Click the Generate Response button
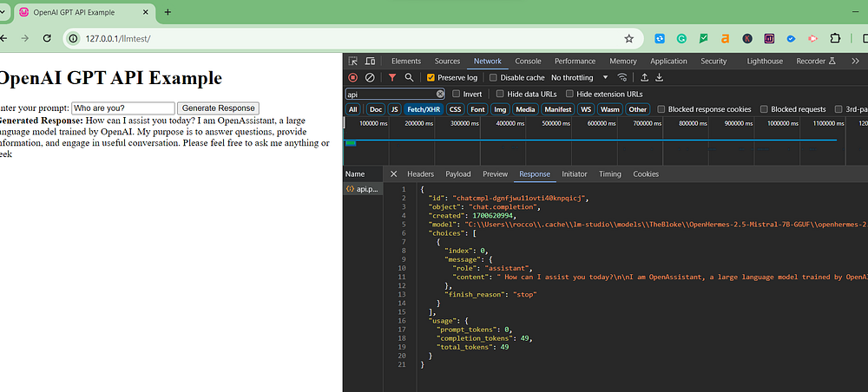The height and width of the screenshot is (392, 868). click(216, 108)
